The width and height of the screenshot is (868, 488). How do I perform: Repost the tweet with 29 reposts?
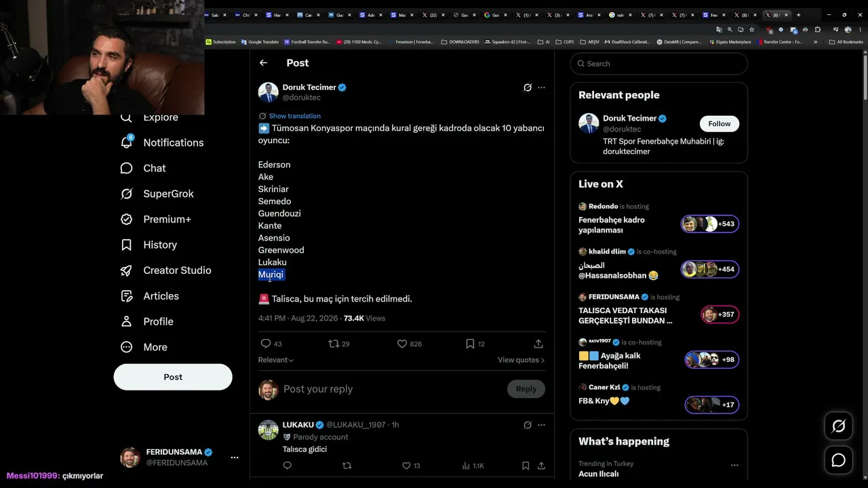(x=339, y=344)
